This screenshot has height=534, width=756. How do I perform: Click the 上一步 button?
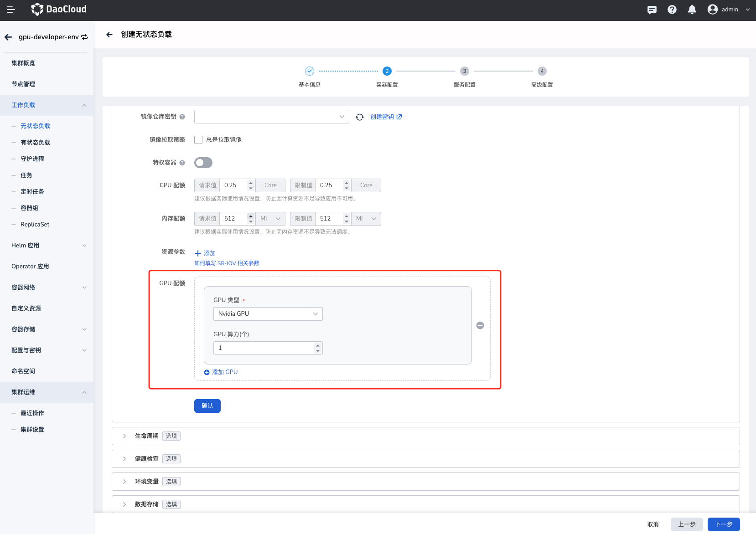pyautogui.click(x=687, y=524)
